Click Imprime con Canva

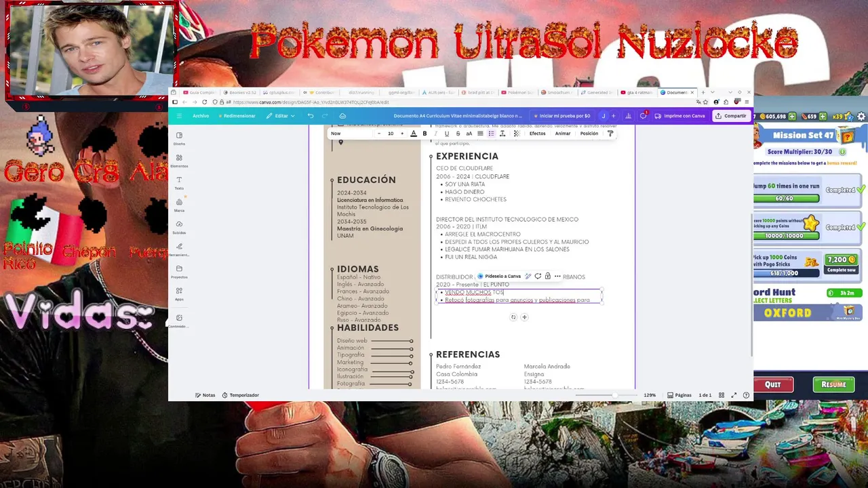coord(679,116)
